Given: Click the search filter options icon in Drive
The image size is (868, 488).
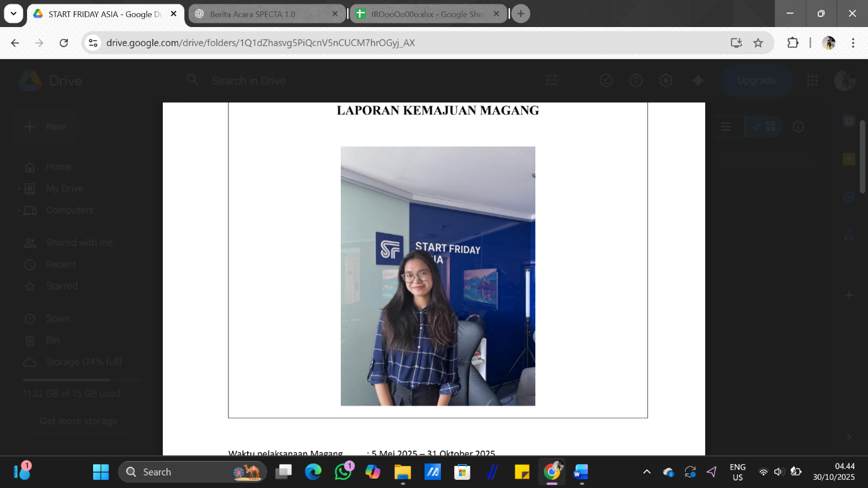Looking at the screenshot, I should (x=552, y=80).
